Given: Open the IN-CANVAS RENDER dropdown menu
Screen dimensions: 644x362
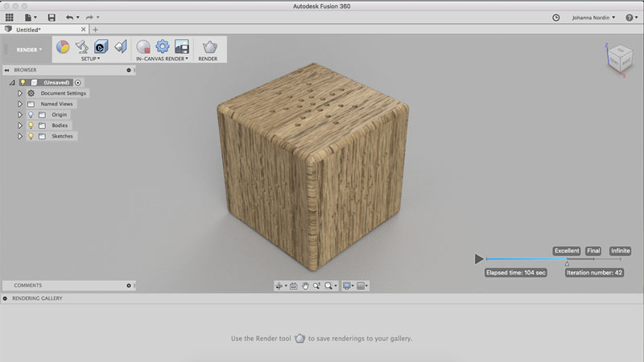Looking at the screenshot, I should click(163, 59).
